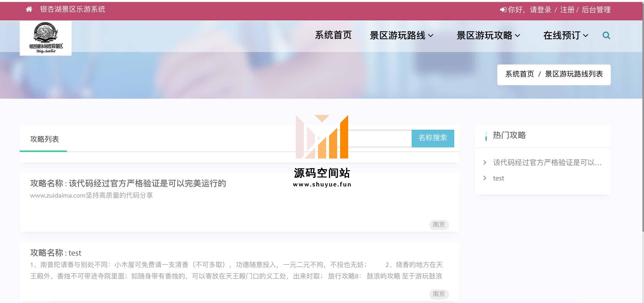This screenshot has height=303, width=644.
Task: Click 景区游玩路线列表 in the breadcrumb
Action: [574, 74]
